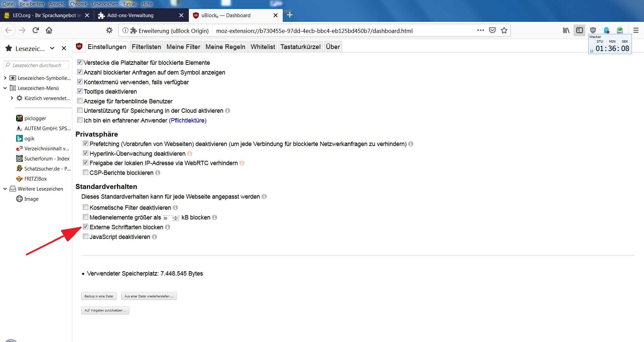Switch to the Filterlisten tab
This screenshot has width=644, height=342.
click(146, 47)
